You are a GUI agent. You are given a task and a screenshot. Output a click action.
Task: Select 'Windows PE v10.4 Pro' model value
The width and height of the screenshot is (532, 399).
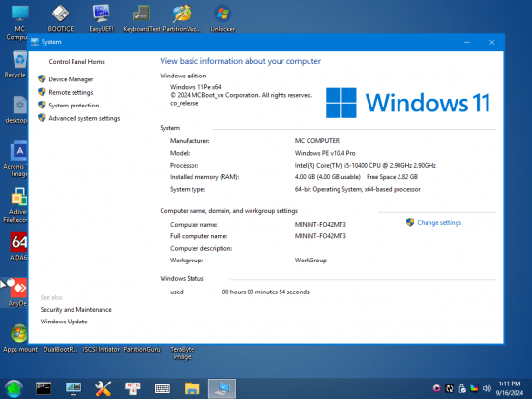coord(325,153)
